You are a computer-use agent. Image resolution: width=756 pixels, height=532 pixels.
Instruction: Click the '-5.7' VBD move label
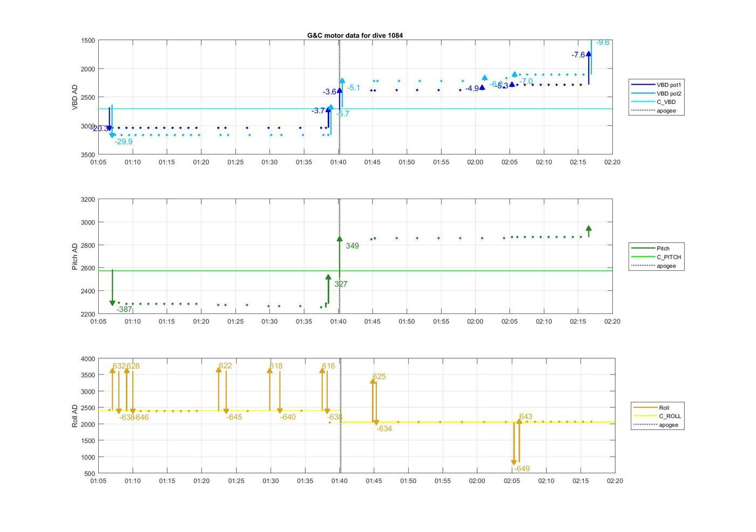pos(343,113)
